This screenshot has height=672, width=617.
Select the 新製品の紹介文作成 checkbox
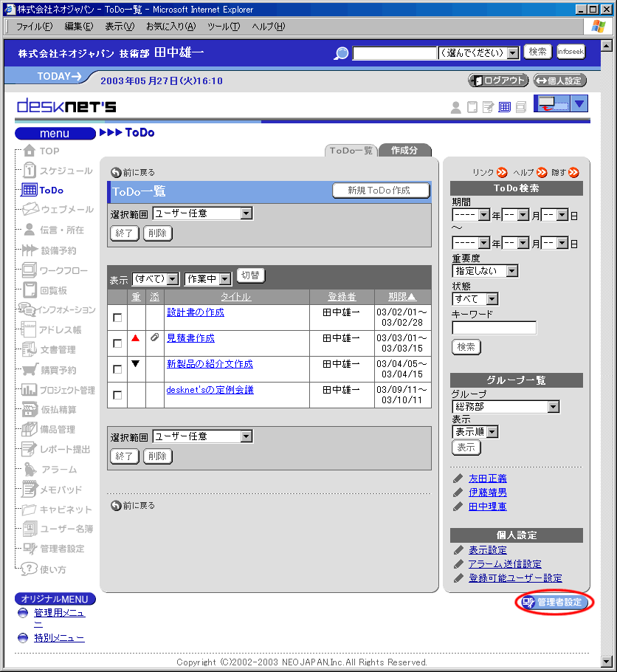pyautogui.click(x=117, y=369)
